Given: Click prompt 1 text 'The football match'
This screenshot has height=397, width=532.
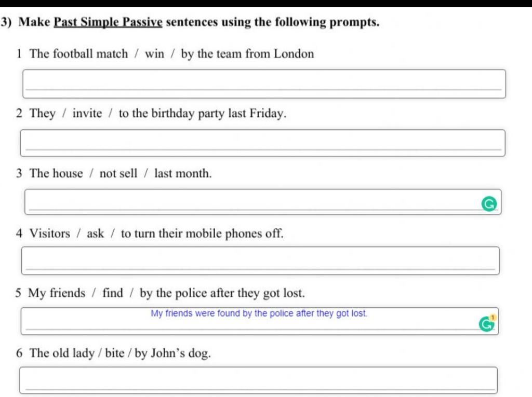Looking at the screenshot, I should coord(79,53).
